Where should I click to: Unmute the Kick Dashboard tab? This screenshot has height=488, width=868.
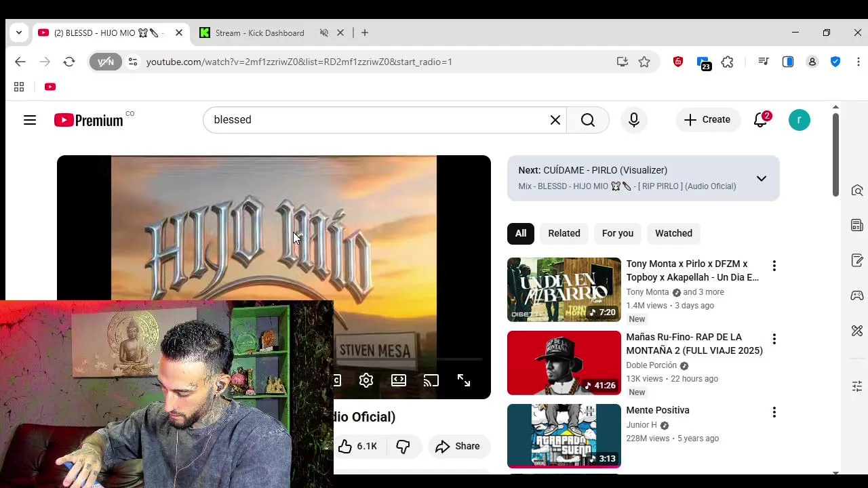coord(324,33)
